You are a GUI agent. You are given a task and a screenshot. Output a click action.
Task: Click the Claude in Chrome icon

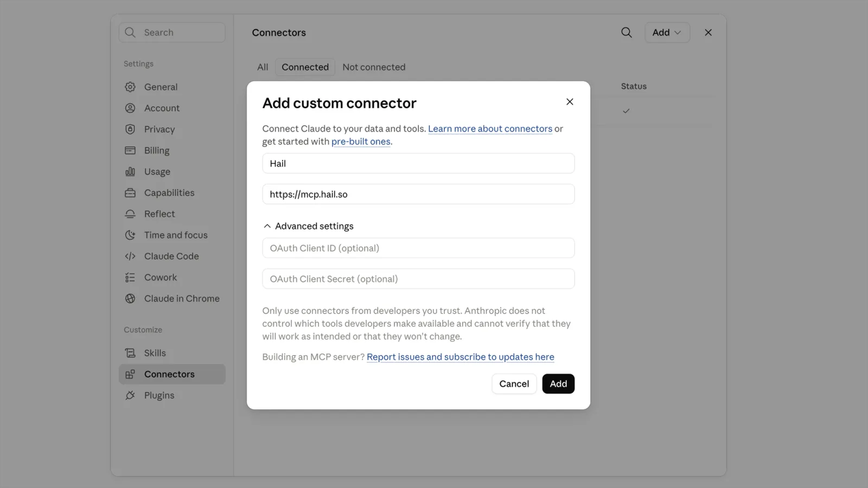click(130, 298)
